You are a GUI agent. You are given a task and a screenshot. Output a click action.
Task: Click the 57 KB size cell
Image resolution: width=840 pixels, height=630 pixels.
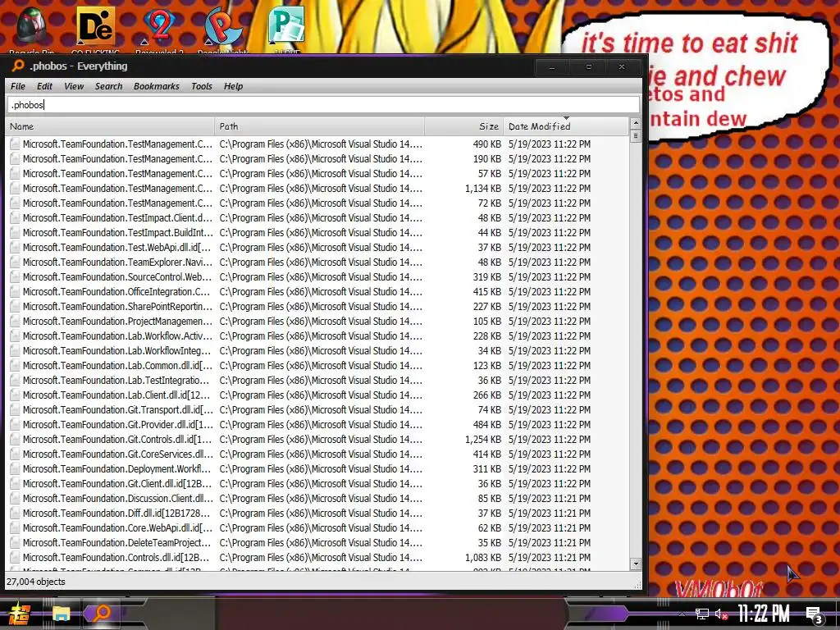point(489,174)
